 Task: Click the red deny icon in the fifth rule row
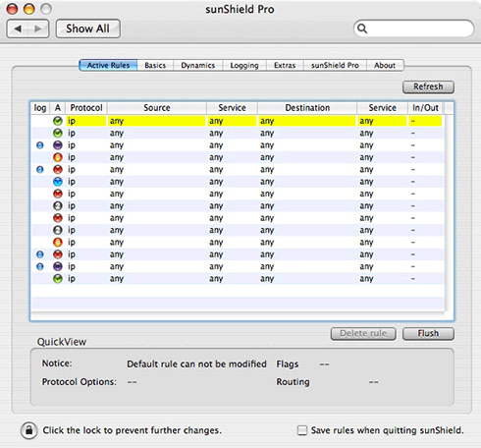coord(58,169)
